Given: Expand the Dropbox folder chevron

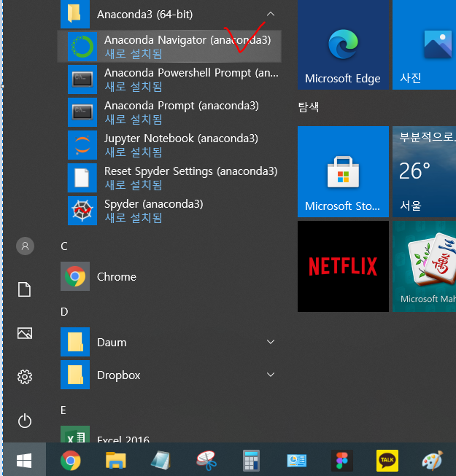Looking at the screenshot, I should pos(271,375).
